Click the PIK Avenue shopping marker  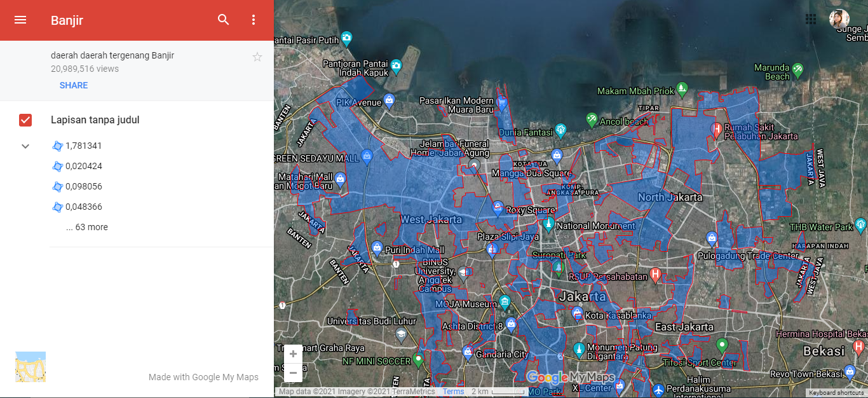(x=390, y=100)
